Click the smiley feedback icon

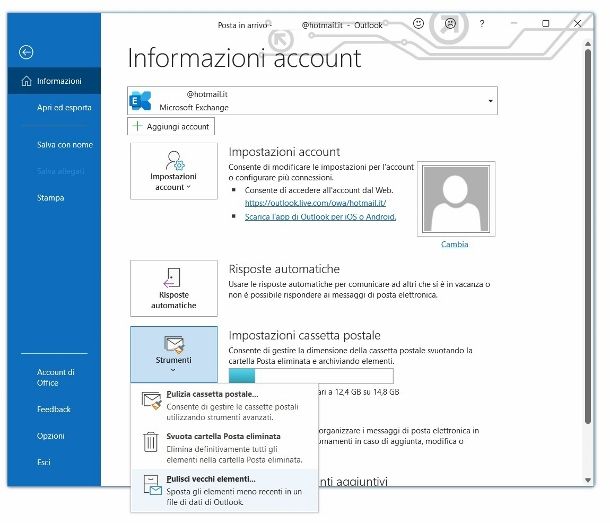click(x=418, y=24)
